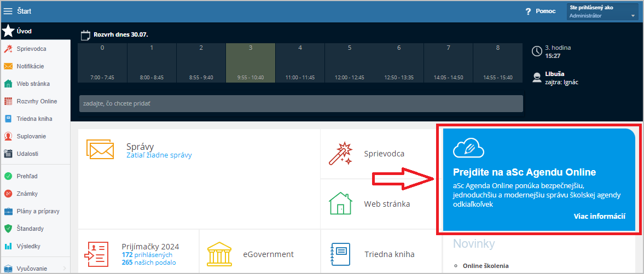Open Výsledky bar chart icon

(8, 247)
